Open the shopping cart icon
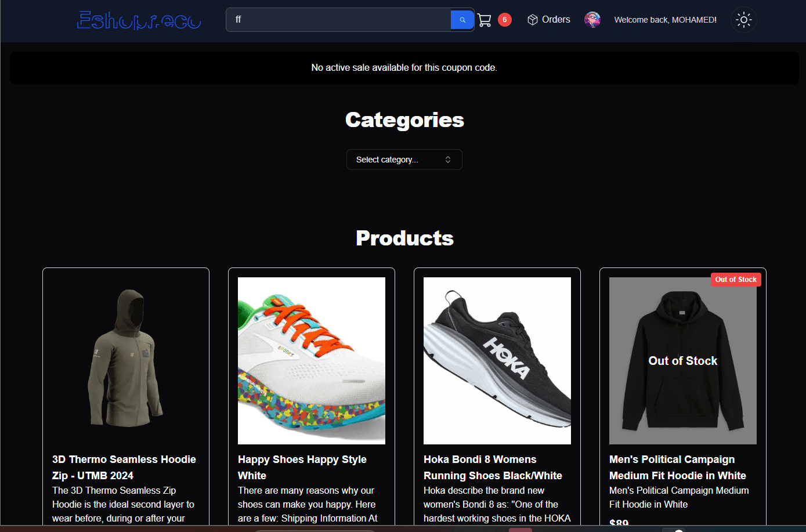The width and height of the screenshot is (806, 532). coord(486,19)
